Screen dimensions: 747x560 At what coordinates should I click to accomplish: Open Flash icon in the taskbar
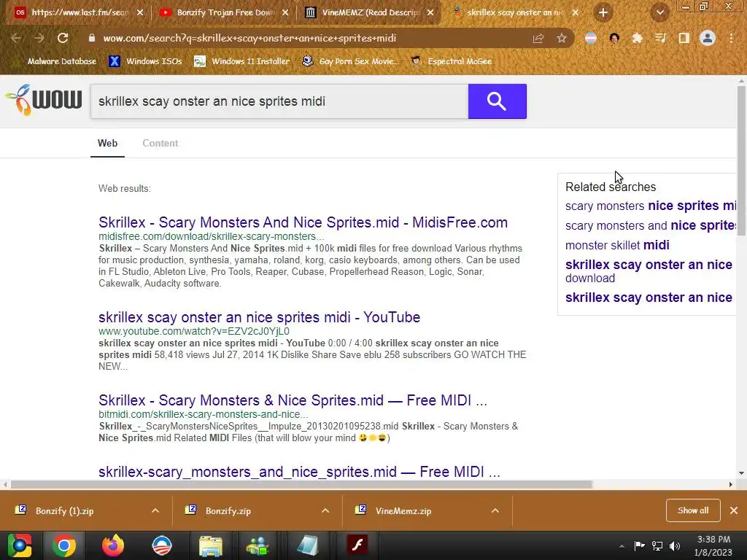357,545
